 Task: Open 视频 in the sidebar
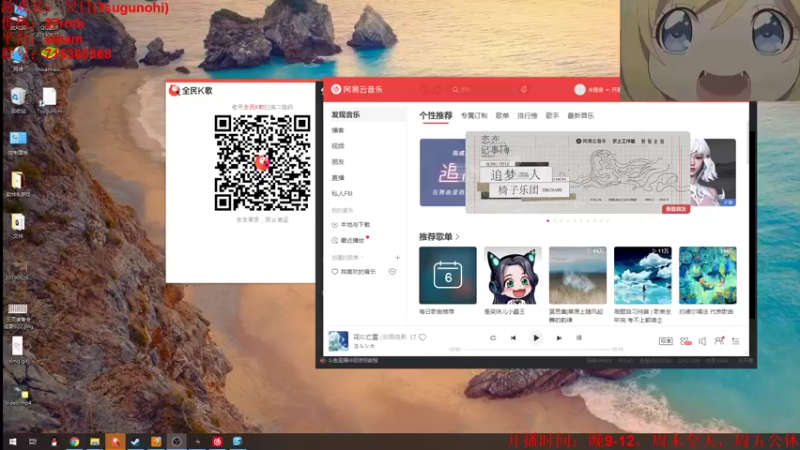(x=338, y=146)
